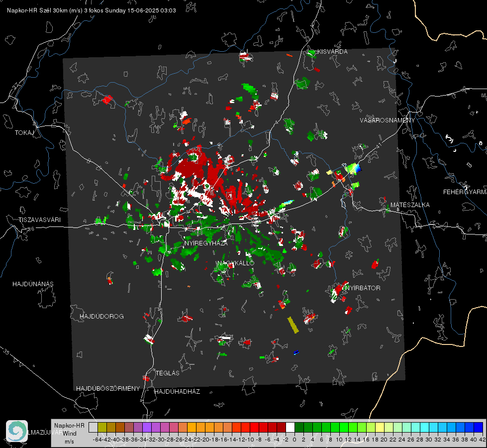The width and height of the screenshot is (487, 448).
Task: Click the NYÍRBÁTOR label
Action: (x=363, y=288)
